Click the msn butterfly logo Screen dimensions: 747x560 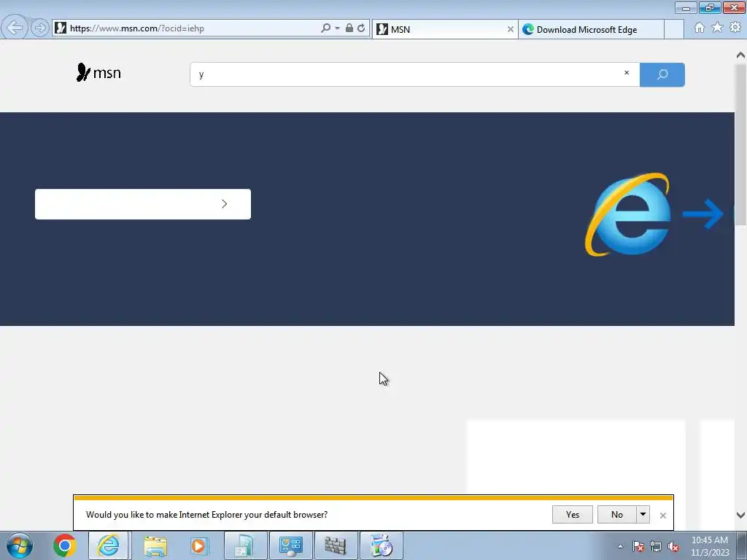pyautogui.click(x=98, y=72)
